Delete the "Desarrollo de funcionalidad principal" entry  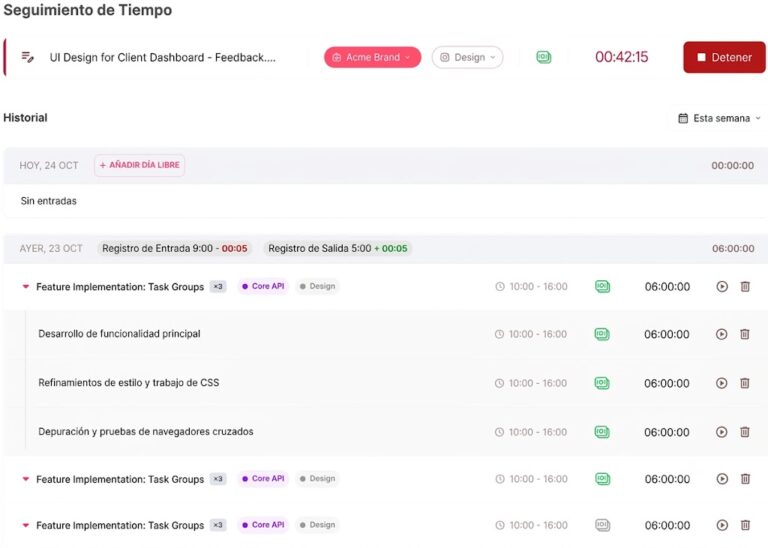click(x=744, y=334)
